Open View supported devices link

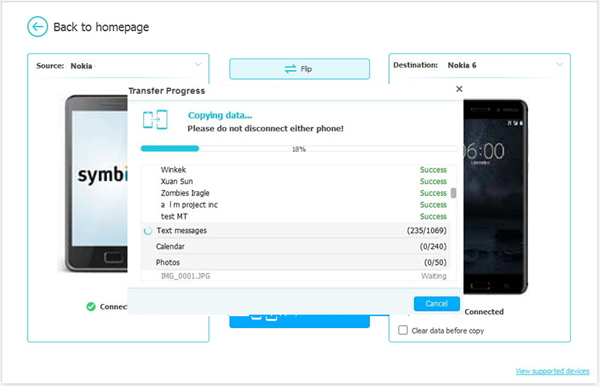point(552,371)
